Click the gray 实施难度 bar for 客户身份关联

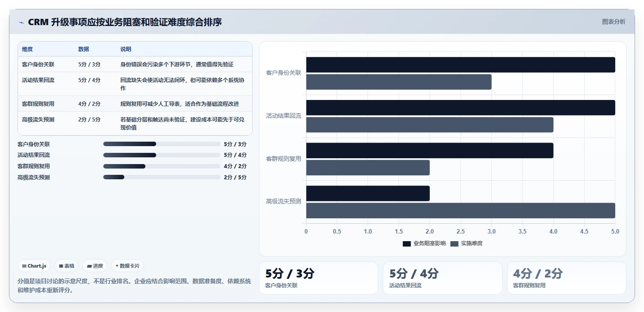399,82
